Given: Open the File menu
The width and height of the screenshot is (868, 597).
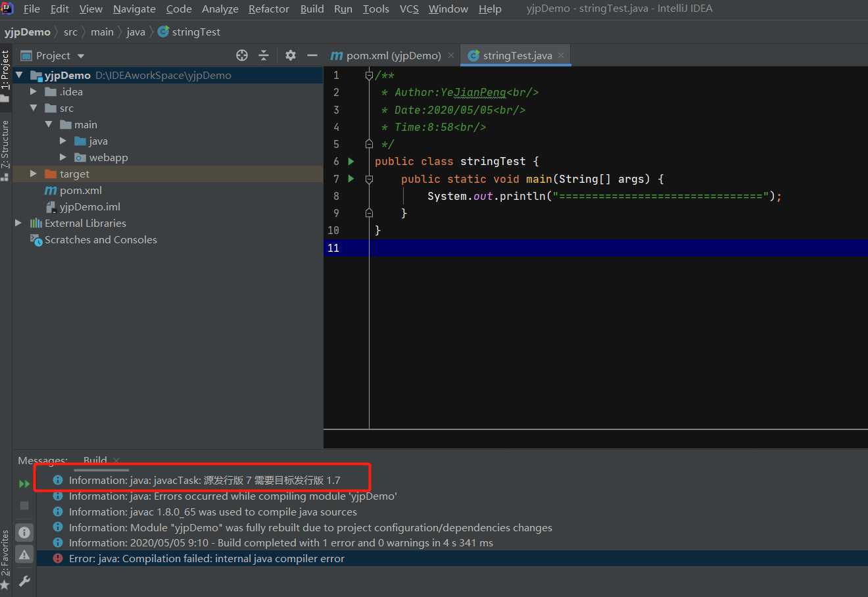Looking at the screenshot, I should coord(32,9).
